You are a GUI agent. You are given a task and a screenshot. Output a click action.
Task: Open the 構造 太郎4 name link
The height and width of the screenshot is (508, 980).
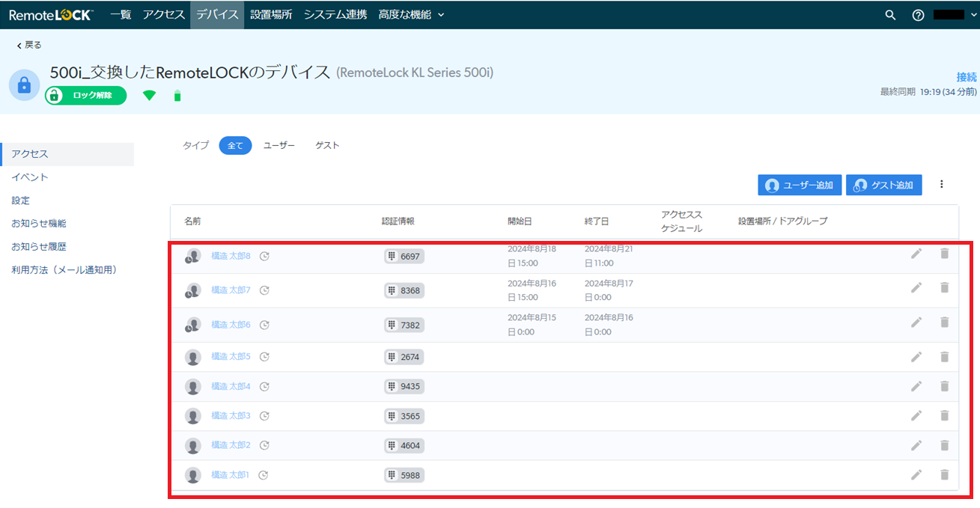(x=231, y=386)
